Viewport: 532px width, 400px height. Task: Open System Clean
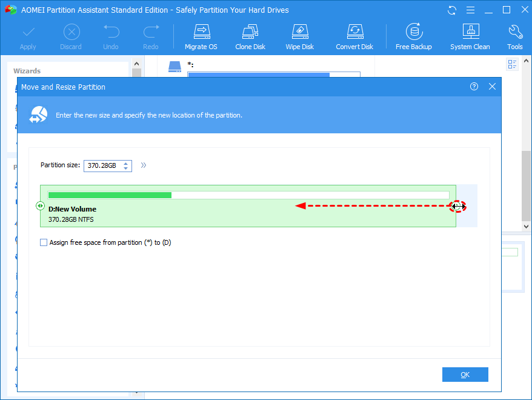click(470, 37)
